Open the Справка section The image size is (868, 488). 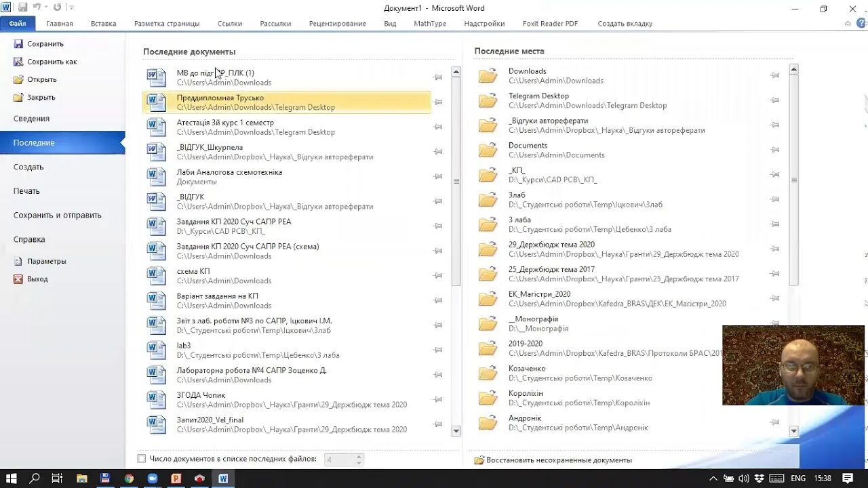coord(62,239)
